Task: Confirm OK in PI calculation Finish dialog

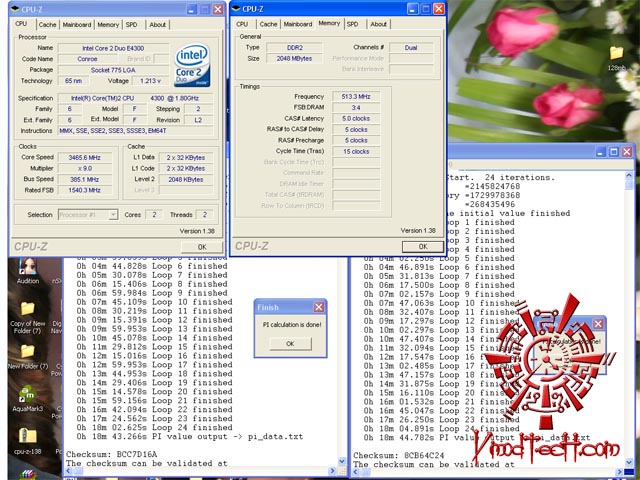Action: [x=290, y=344]
